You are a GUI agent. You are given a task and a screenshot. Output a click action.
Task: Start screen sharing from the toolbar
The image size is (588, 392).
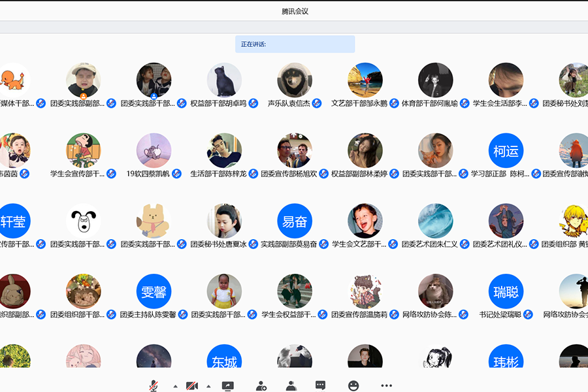[227, 385]
